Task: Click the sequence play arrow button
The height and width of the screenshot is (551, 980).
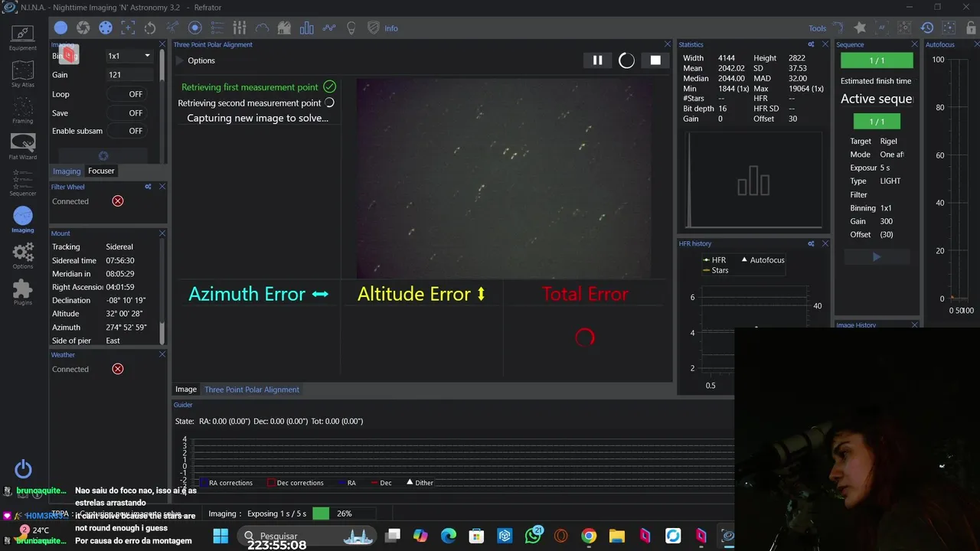Action: point(877,257)
